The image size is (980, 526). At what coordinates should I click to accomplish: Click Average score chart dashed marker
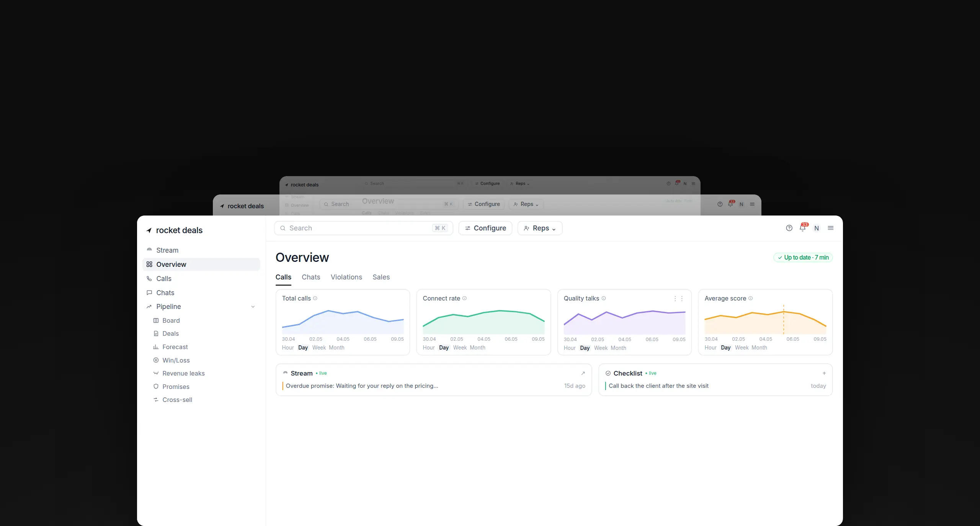pyautogui.click(x=784, y=319)
